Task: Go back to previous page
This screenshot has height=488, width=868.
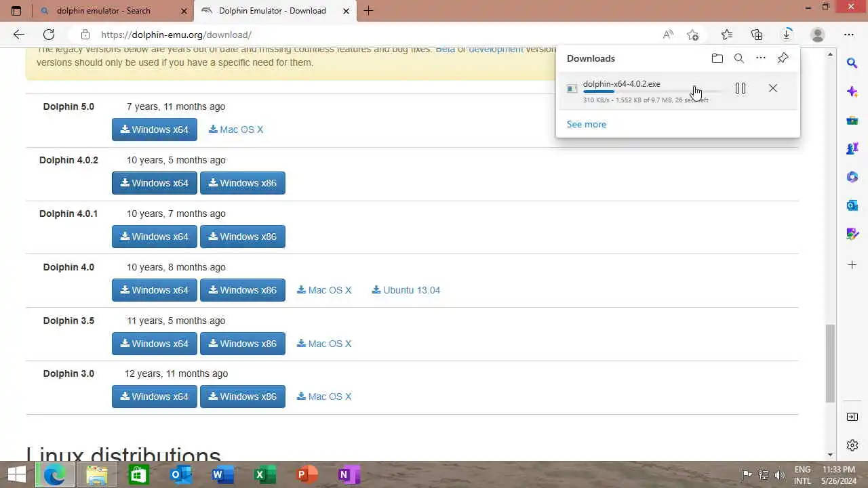Action: pyautogui.click(x=19, y=35)
